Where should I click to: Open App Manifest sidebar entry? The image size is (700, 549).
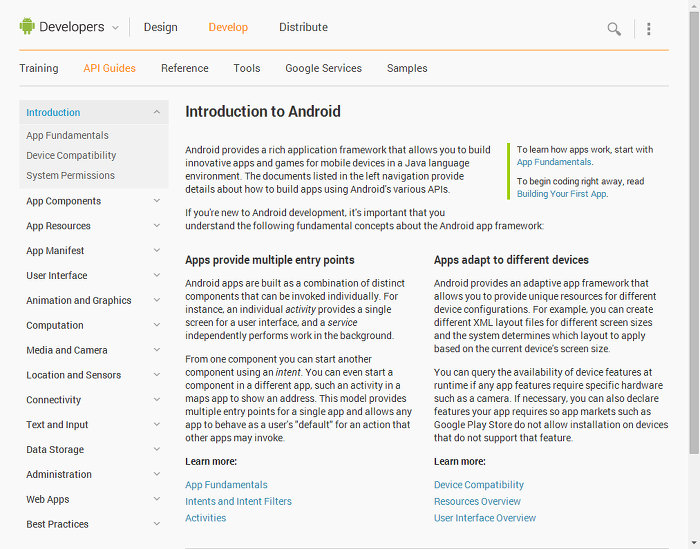55,251
